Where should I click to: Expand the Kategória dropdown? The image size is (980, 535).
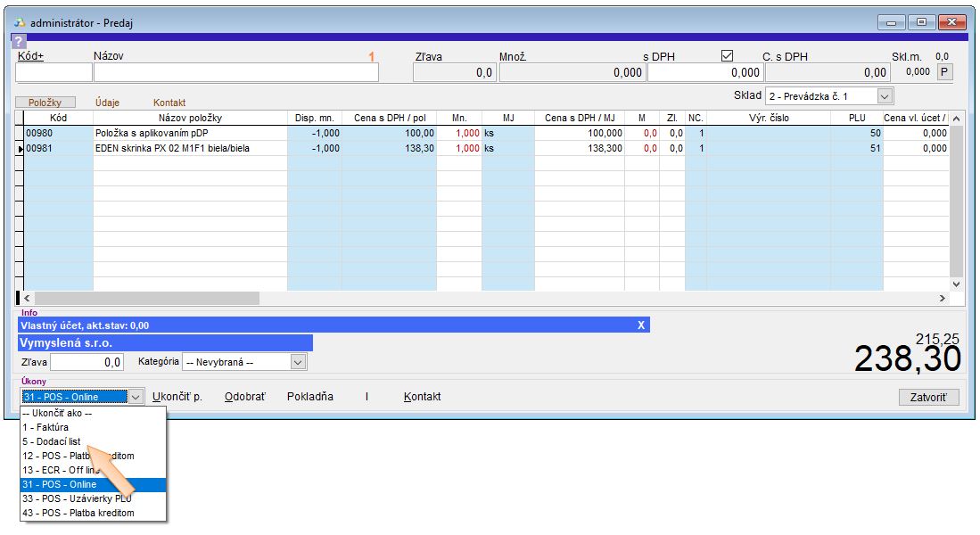pos(298,362)
